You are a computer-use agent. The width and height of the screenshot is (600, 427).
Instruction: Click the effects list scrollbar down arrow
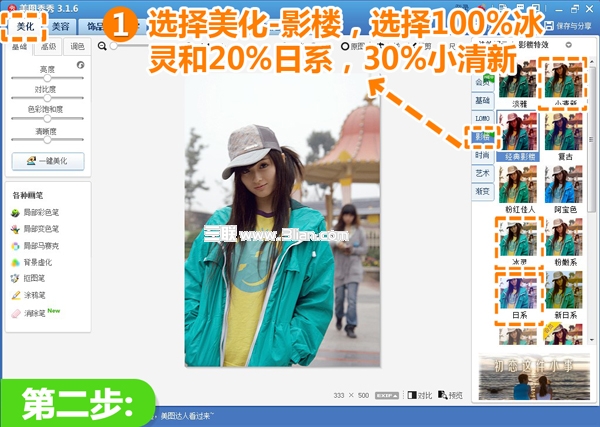[592, 340]
